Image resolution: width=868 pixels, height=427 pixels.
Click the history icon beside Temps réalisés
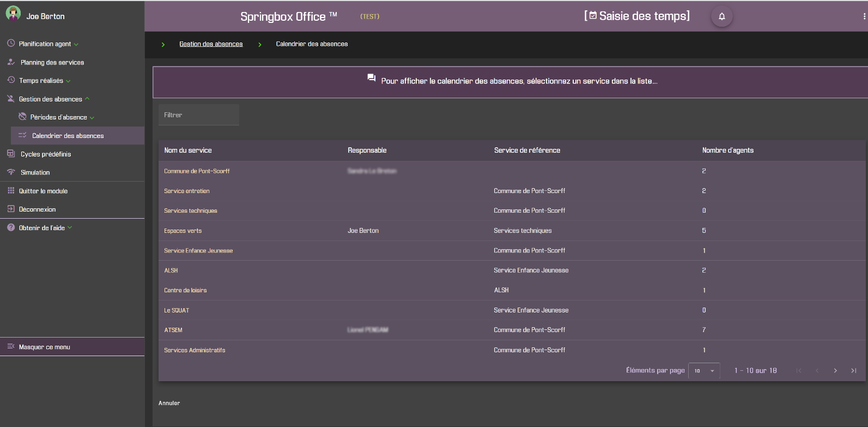pyautogui.click(x=11, y=80)
